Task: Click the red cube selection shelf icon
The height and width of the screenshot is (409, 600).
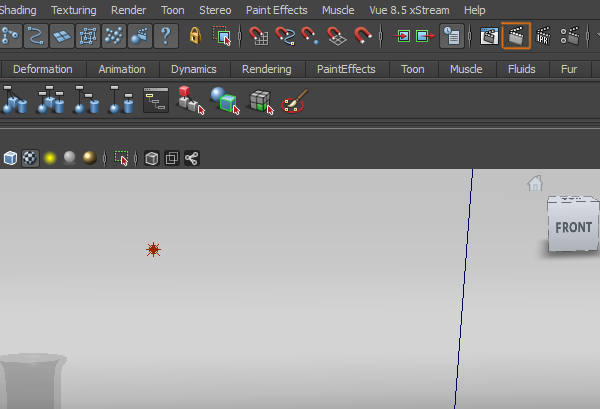Action: [x=189, y=101]
